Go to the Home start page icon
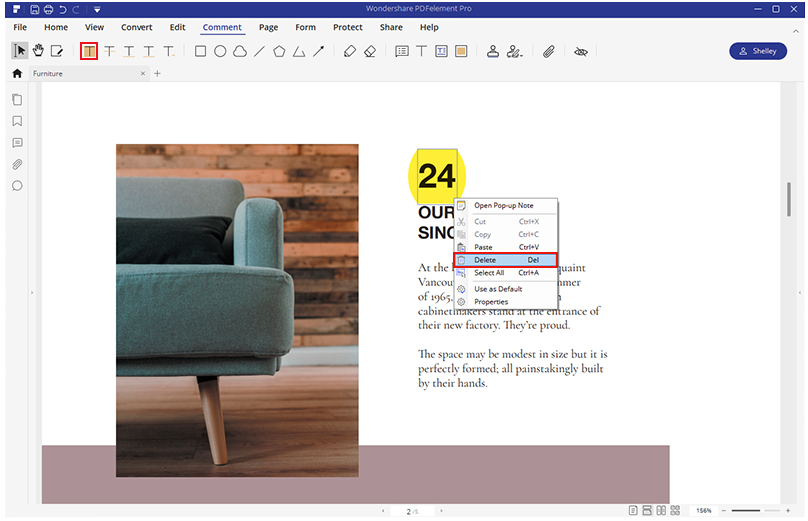Screen dimensions: 808x521 pyautogui.click(x=17, y=73)
